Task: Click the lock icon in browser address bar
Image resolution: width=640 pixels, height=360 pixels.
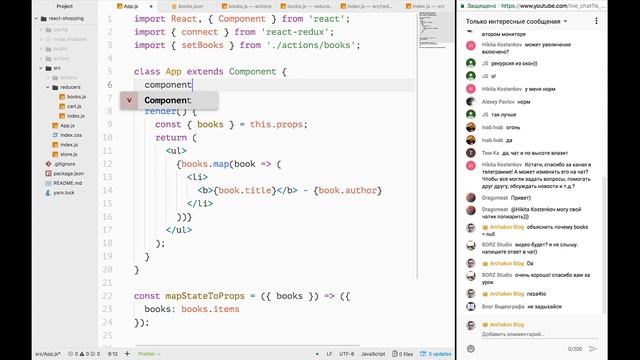Action: 462,6
